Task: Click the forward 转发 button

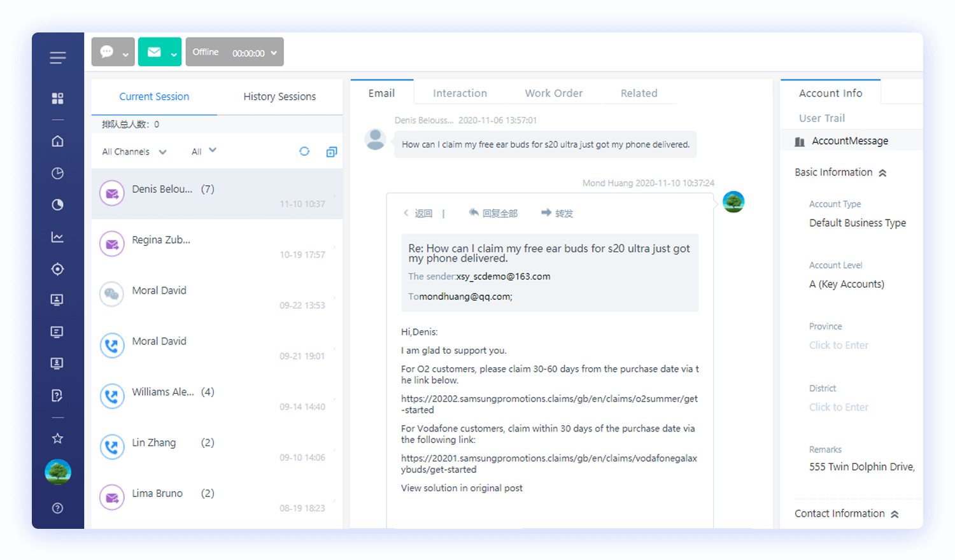Action: [x=557, y=213]
